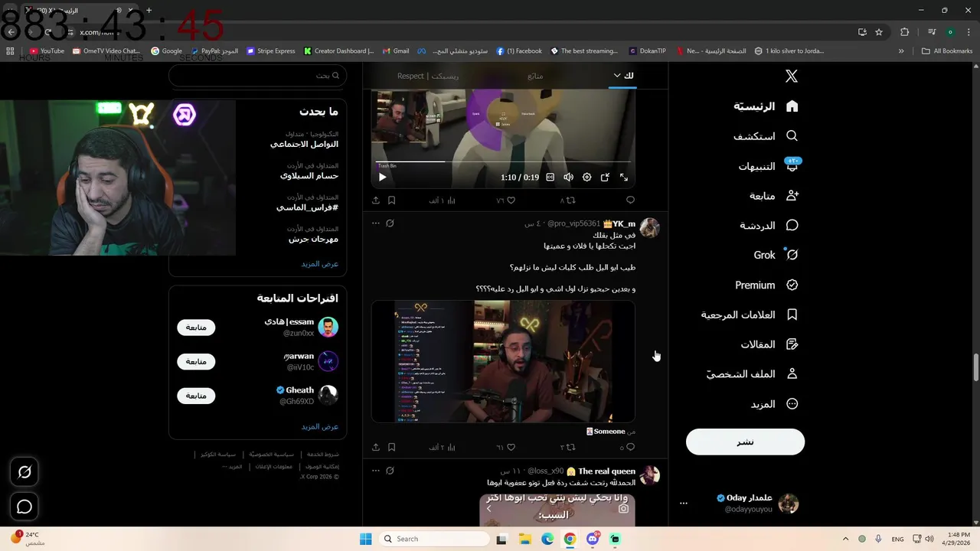Toggle captions (CC) on the video

pos(550,177)
